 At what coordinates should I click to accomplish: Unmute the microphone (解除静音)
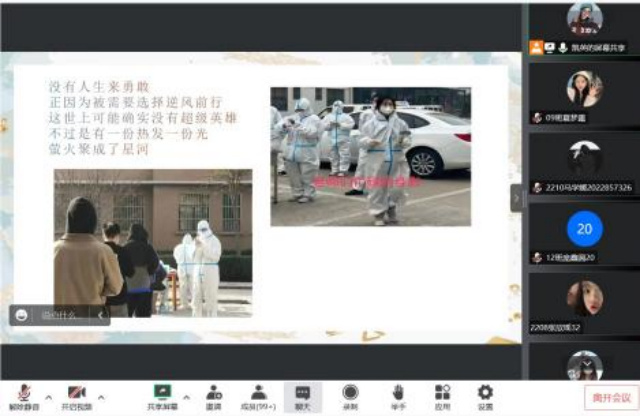click(x=24, y=398)
